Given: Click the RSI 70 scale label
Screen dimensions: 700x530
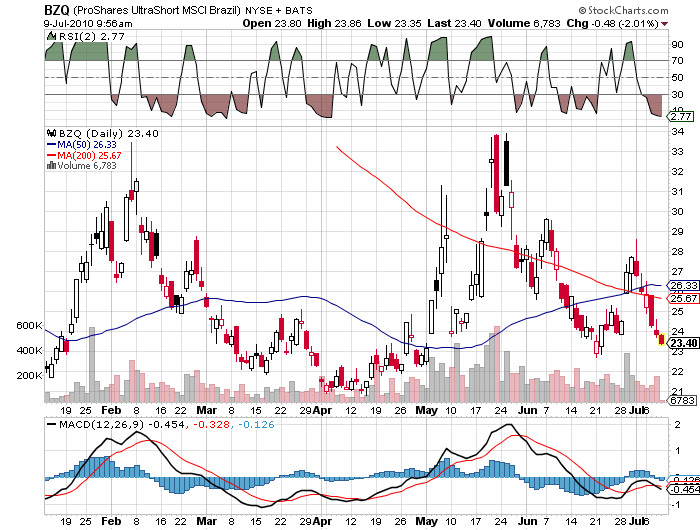Looking at the screenshot, I should (677, 60).
